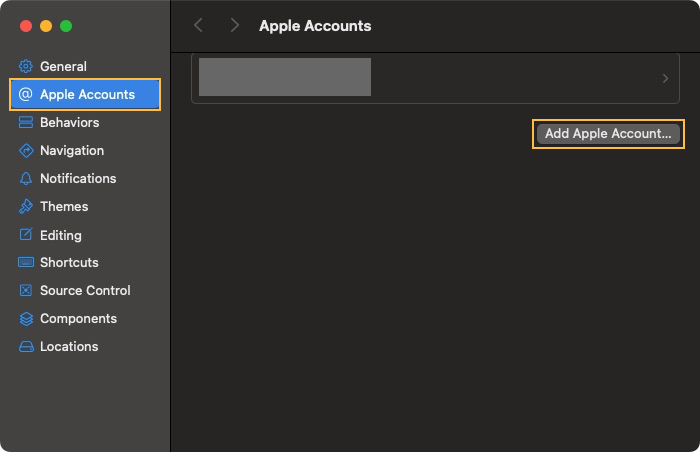This screenshot has width=700, height=452.
Task: Go forward with the right arrow
Action: pos(234,25)
